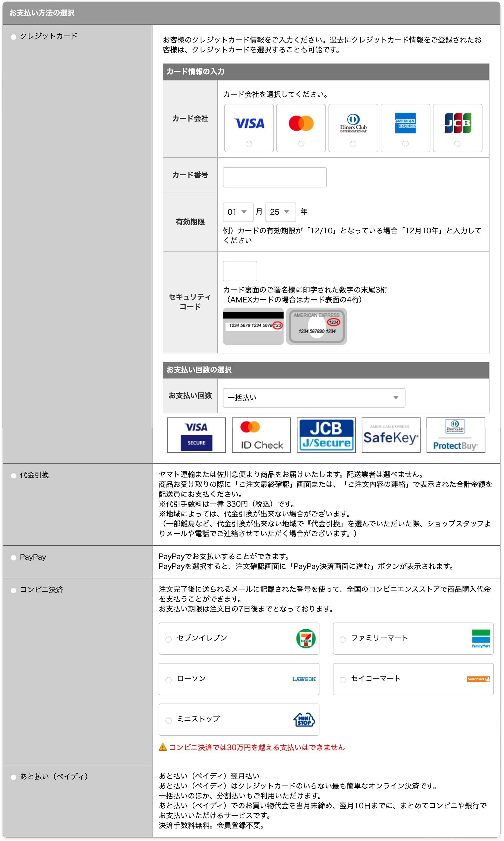Open the expiration month dropdown

tap(238, 212)
